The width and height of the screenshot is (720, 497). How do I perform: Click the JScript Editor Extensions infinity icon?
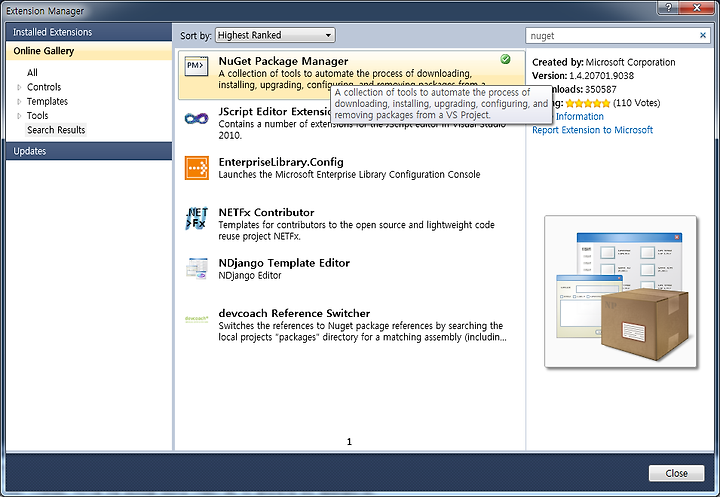197,119
